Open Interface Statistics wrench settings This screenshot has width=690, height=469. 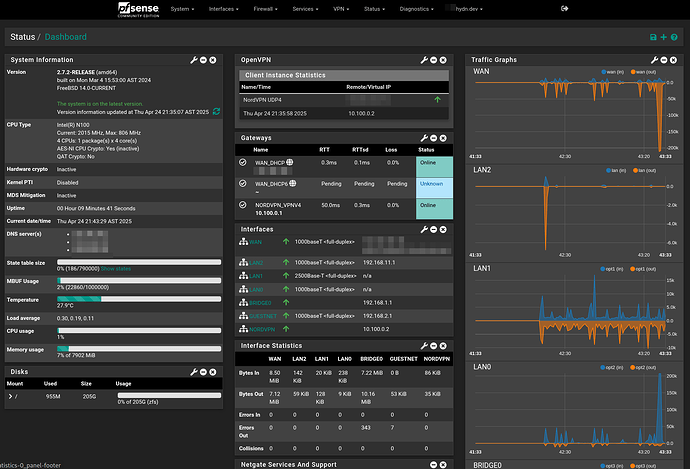coord(424,346)
